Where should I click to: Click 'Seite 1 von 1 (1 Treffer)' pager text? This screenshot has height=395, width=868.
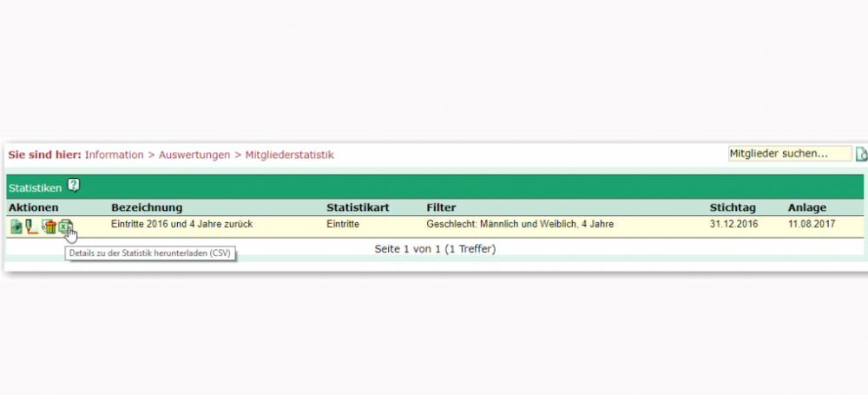point(435,249)
